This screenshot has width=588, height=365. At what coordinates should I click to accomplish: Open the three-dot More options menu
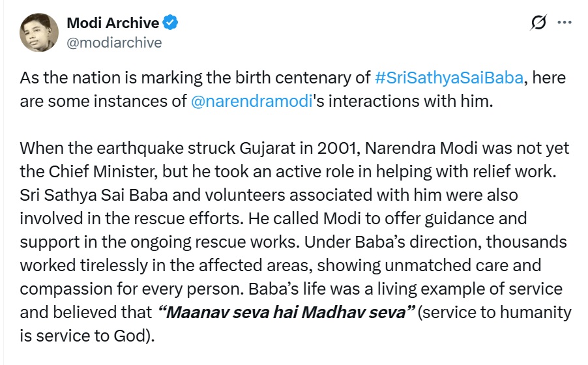pyautogui.click(x=565, y=23)
